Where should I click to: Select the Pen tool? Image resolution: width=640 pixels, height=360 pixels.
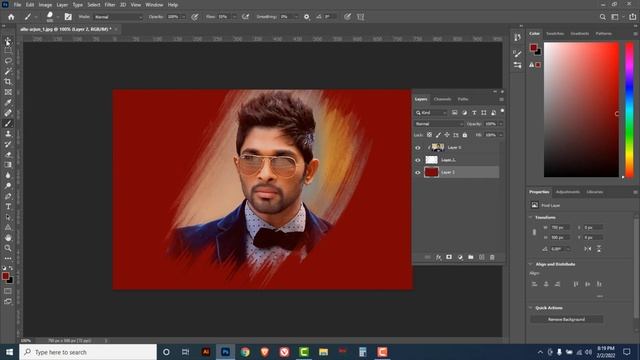(8, 196)
